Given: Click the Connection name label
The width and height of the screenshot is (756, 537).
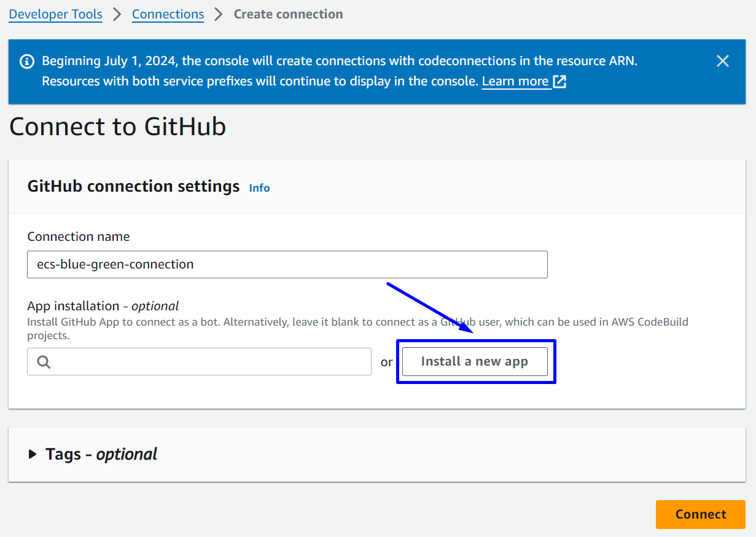Looking at the screenshot, I should [x=79, y=237].
